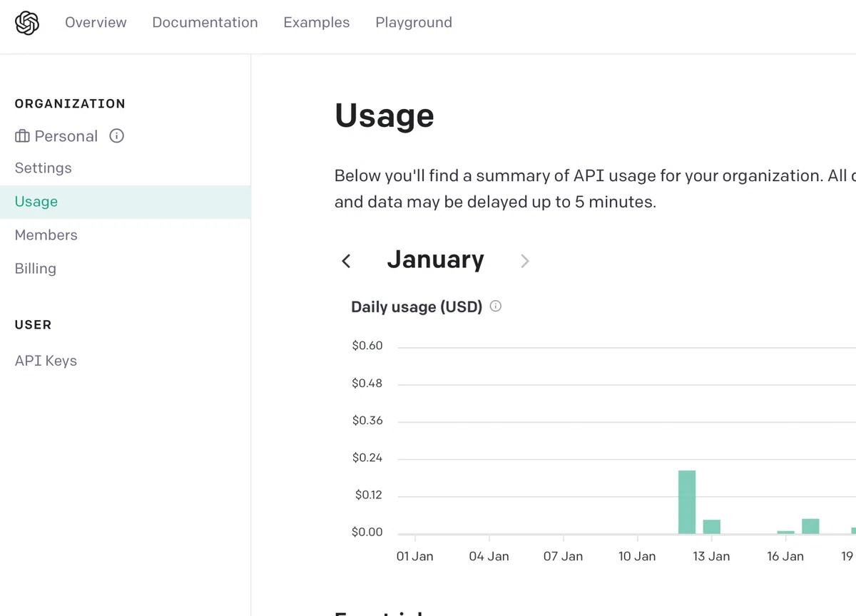The width and height of the screenshot is (856, 616).
Task: Click the Usage page heading
Action: click(x=384, y=115)
